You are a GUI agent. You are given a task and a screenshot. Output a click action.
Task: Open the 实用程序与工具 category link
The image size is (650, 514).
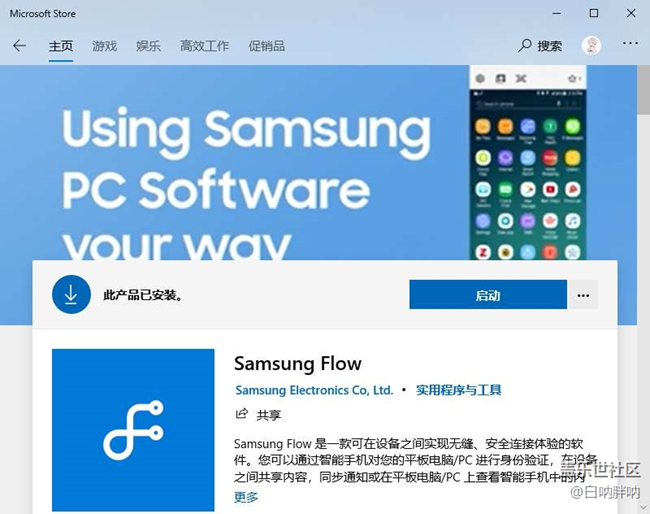click(459, 390)
